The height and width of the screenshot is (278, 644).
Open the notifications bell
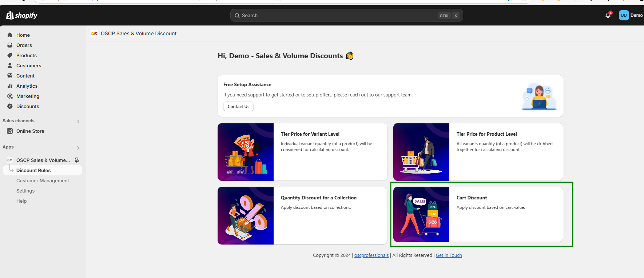coord(608,15)
